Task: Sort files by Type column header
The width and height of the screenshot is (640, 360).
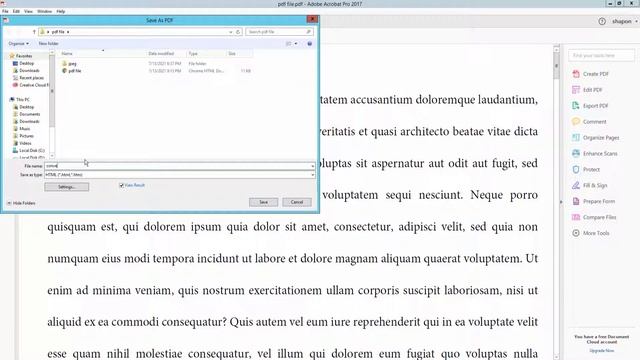Action: click(x=206, y=53)
